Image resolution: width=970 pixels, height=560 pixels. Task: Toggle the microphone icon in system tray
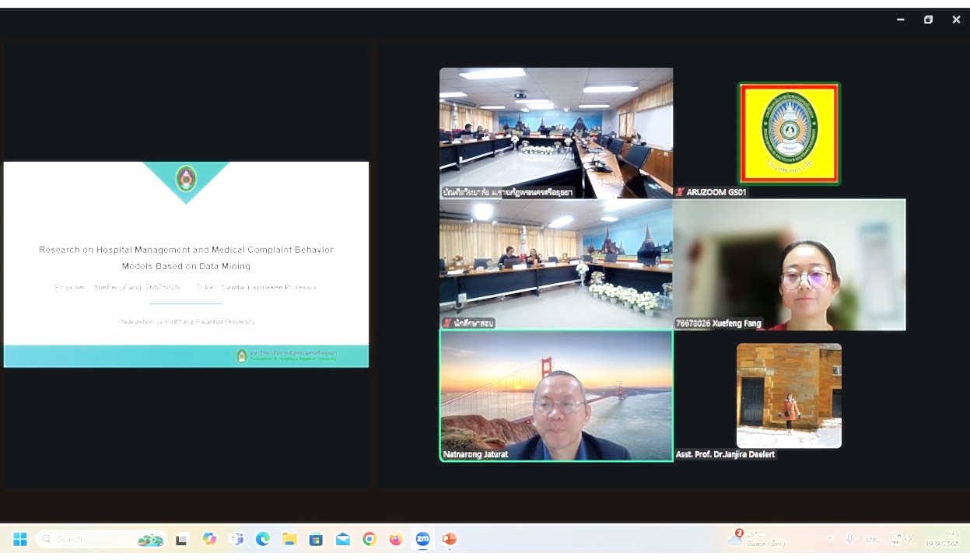coord(850,539)
